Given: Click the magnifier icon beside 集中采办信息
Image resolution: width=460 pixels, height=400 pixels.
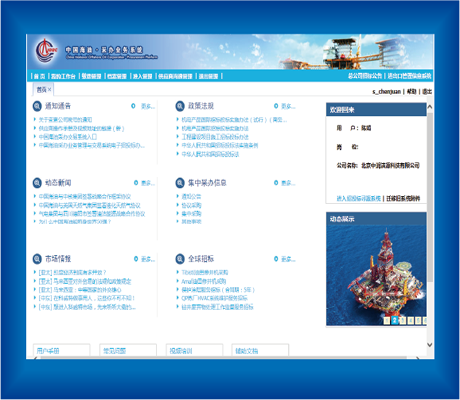Looking at the screenshot, I should click(180, 183).
